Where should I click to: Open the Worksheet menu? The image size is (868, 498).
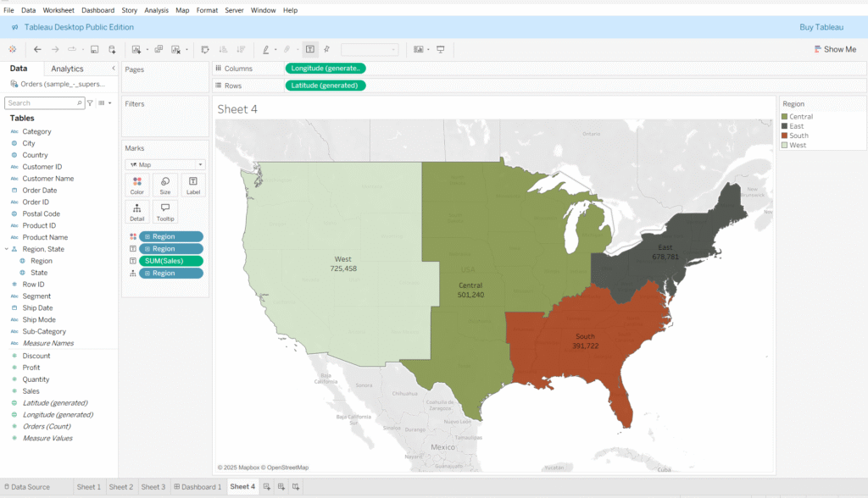click(x=58, y=10)
